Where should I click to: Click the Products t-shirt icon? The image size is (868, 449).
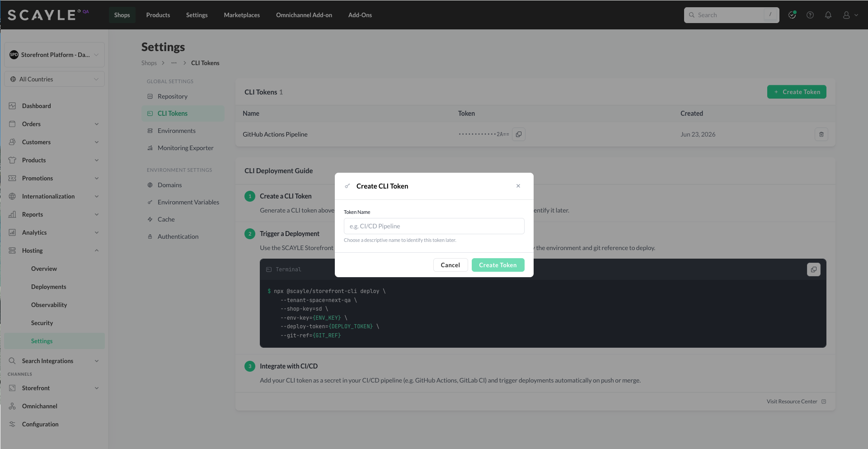[x=12, y=160]
